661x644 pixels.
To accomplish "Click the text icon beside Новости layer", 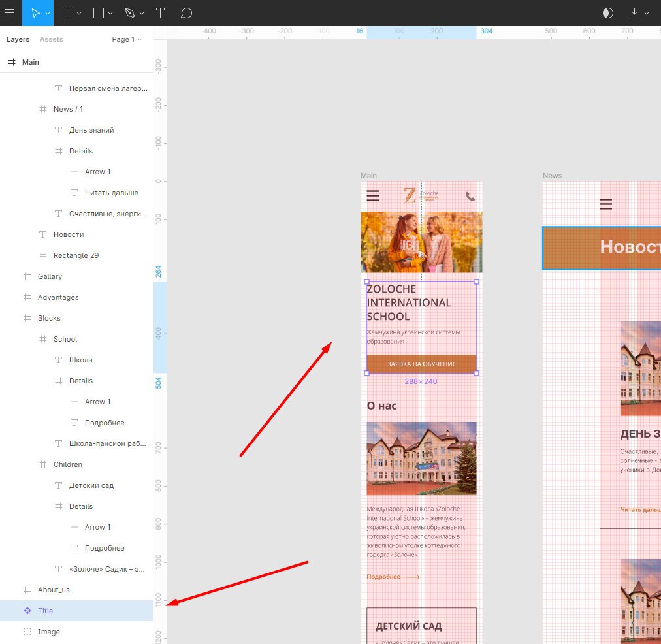I will 42,234.
